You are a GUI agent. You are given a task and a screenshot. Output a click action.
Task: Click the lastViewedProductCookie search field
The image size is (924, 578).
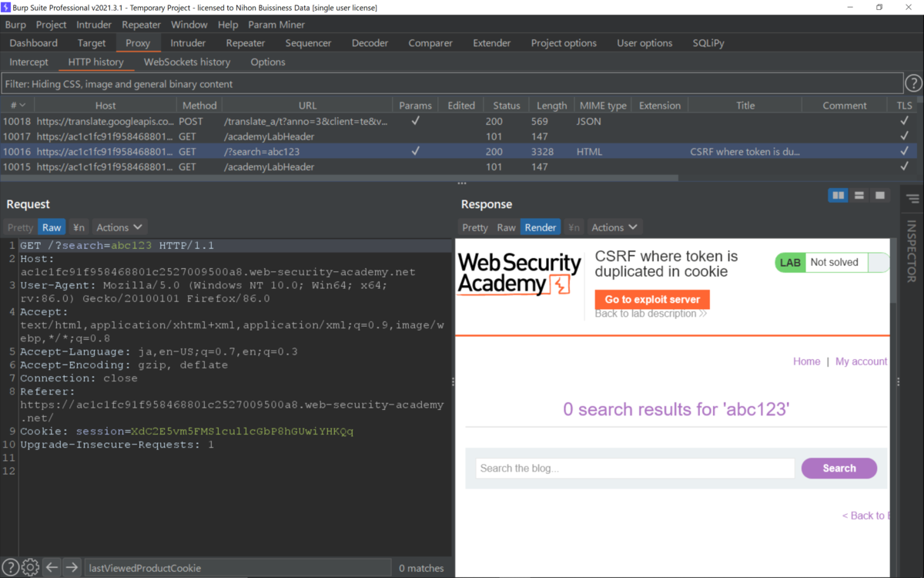[237, 568]
